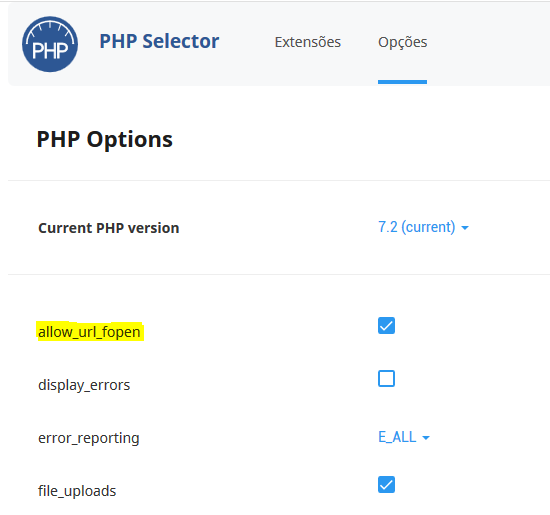This screenshot has width=550, height=515.
Task: Click the PHP Selector title
Action: (159, 41)
